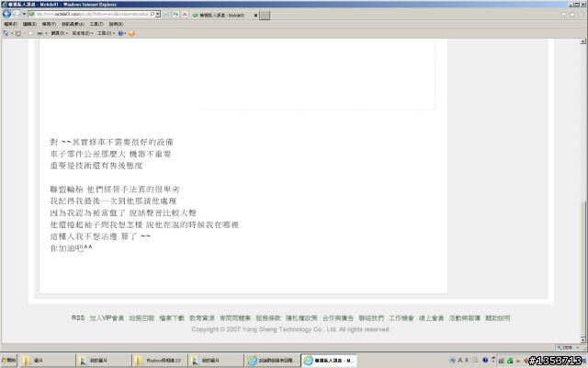Open the recent pages dropdown beside Forward
The width and height of the screenshot is (588, 368).
tap(24, 15)
